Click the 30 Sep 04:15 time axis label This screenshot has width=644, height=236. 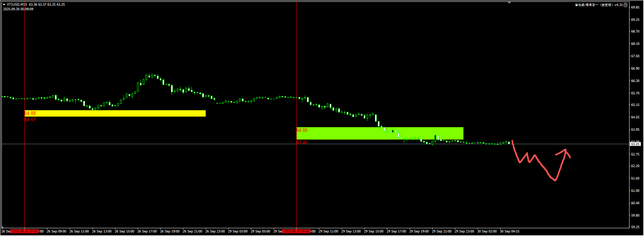point(509,231)
